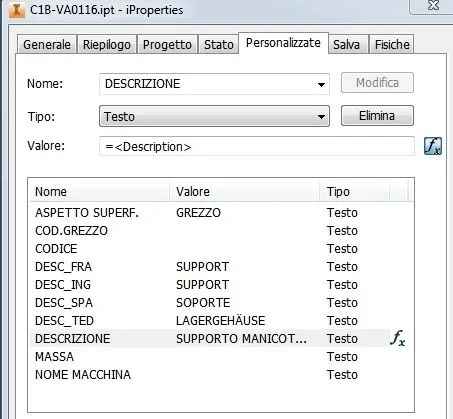Select the ASPETTO SUPERF. property row
Screen dimensions: 453x419
[220, 213]
